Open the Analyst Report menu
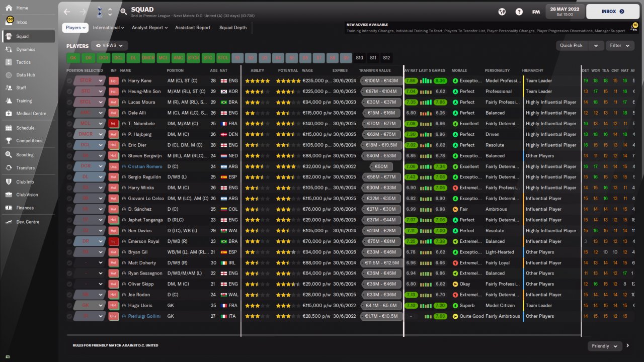The image size is (644, 362). coord(149,28)
